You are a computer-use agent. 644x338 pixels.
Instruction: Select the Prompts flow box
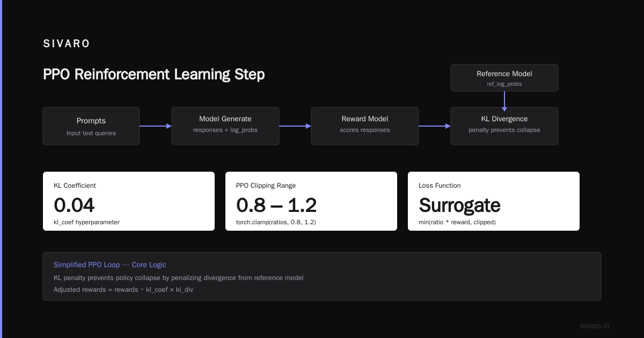[91, 126]
